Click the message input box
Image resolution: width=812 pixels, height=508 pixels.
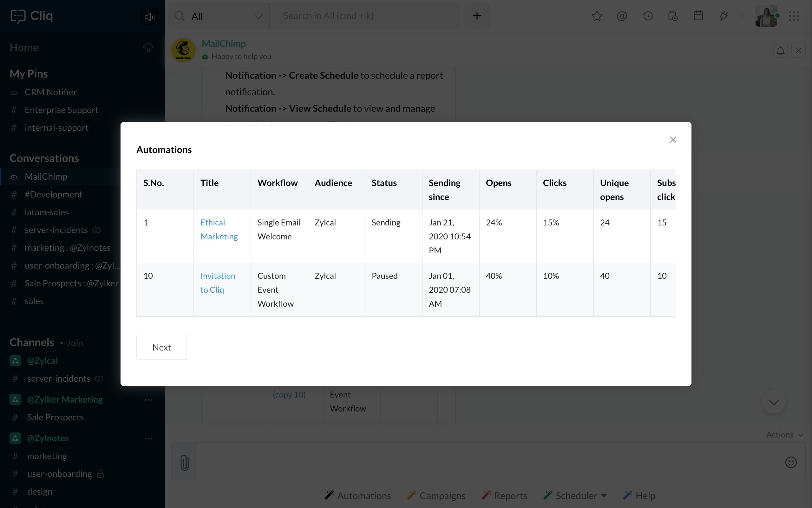(488, 462)
